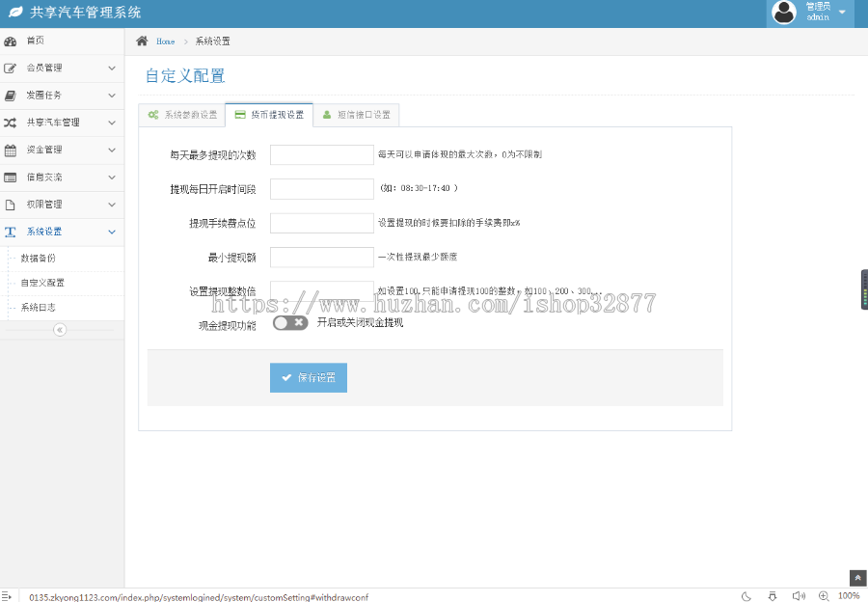Click the 系统设置 text icon in sidebar
Viewport: 868px width, 602px height.
12,232
